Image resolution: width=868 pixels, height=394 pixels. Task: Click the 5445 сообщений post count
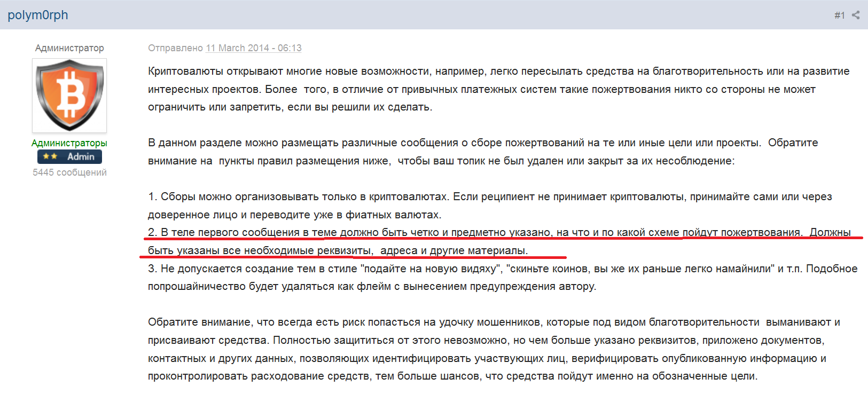[69, 172]
